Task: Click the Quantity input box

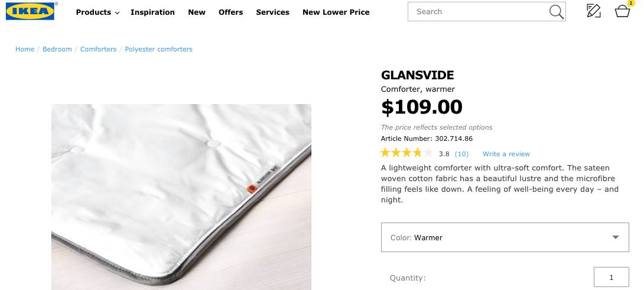Action: 611,277
